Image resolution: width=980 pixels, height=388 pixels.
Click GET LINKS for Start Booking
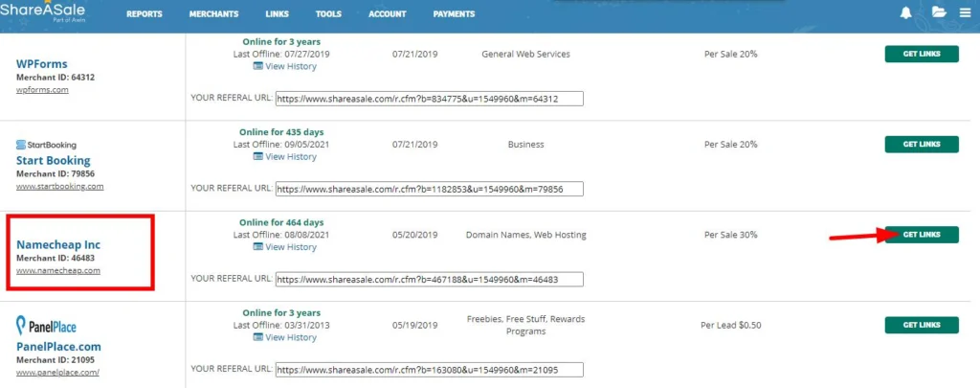point(922,144)
